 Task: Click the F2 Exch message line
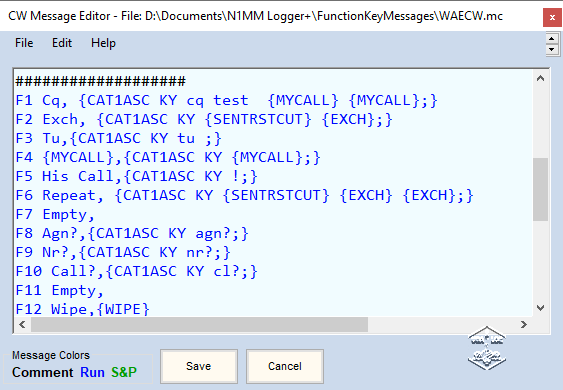point(204,119)
